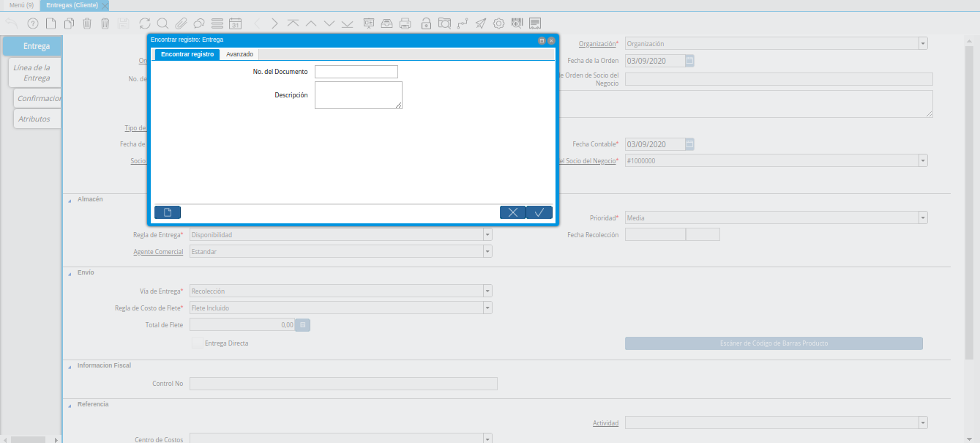Open the calendar picker for Fecha Contable
The height and width of the screenshot is (443, 980).
(x=689, y=144)
